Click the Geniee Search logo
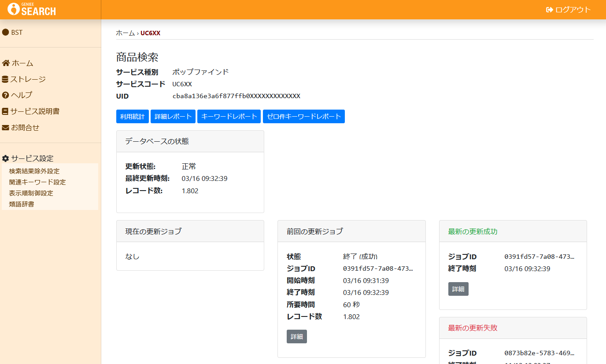 point(32,9)
